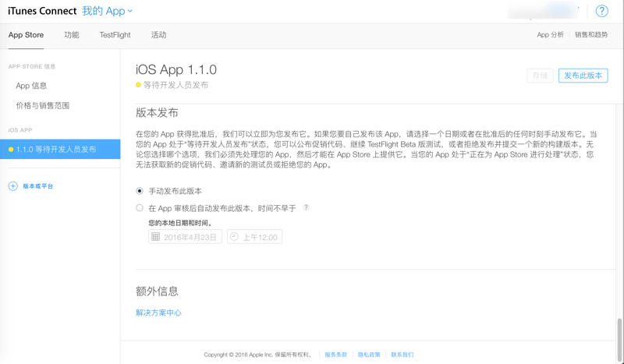
Task: Click the 版本发布 section heading
Action: (157, 112)
